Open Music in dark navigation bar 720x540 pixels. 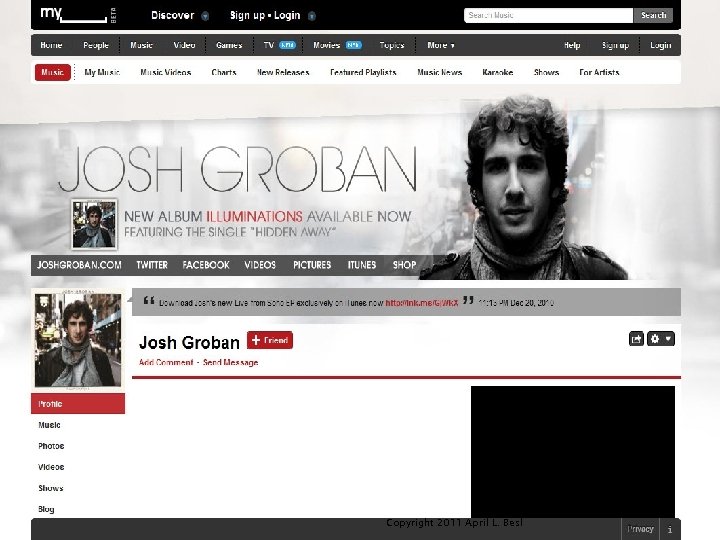141,45
